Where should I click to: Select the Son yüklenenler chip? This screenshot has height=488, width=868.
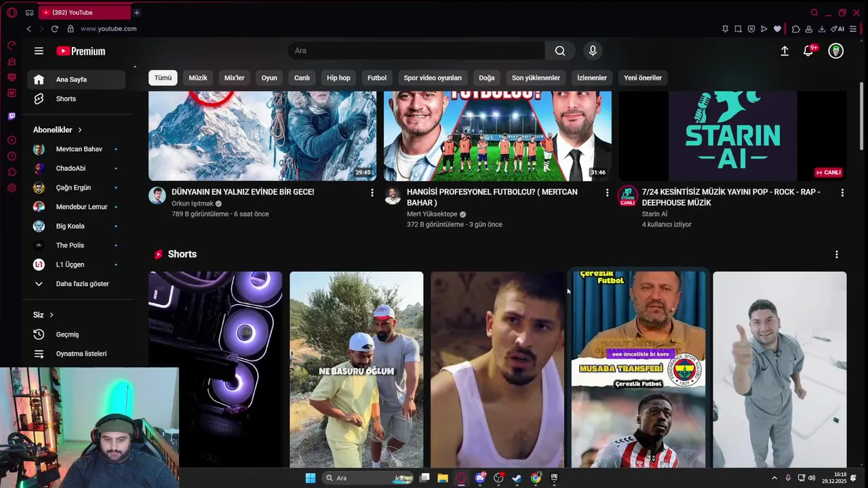click(536, 78)
